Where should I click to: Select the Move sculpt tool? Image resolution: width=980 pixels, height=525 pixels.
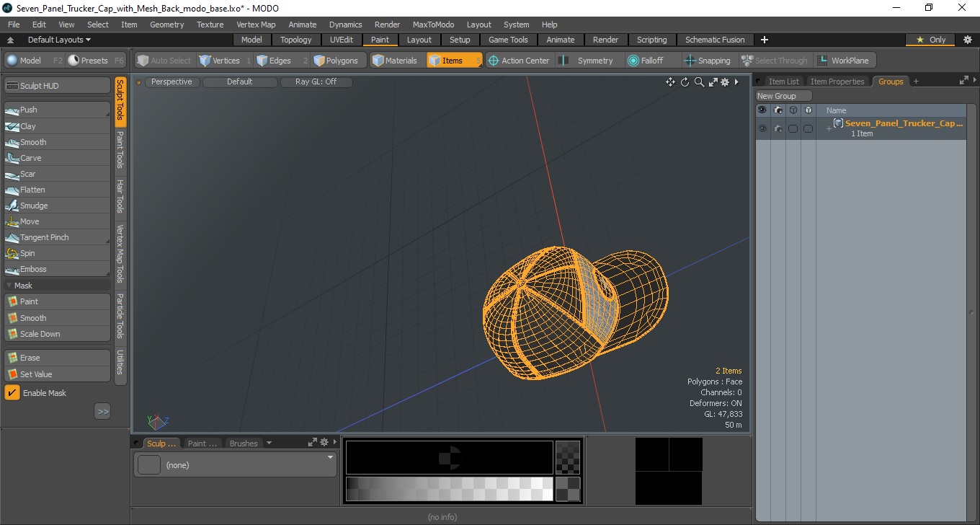[57, 221]
